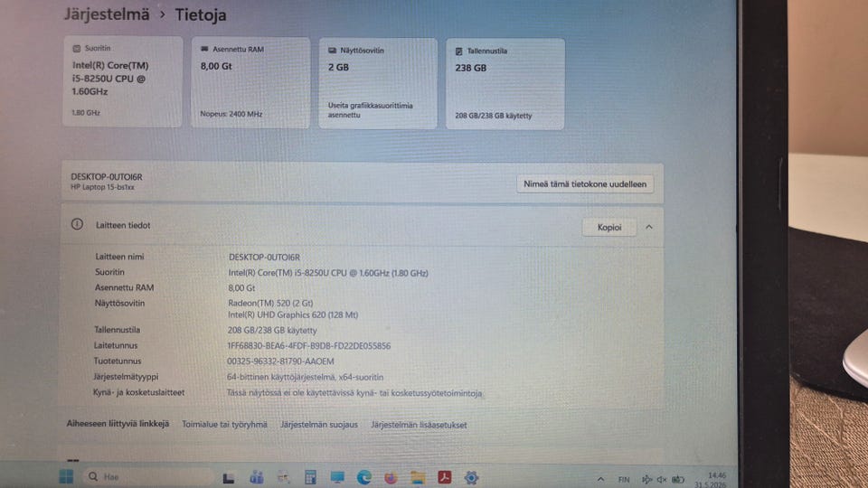Image resolution: width=868 pixels, height=488 pixels.
Task: Click the 'Aiheeseen liittyviä linkkejä' label
Action: tap(118, 424)
